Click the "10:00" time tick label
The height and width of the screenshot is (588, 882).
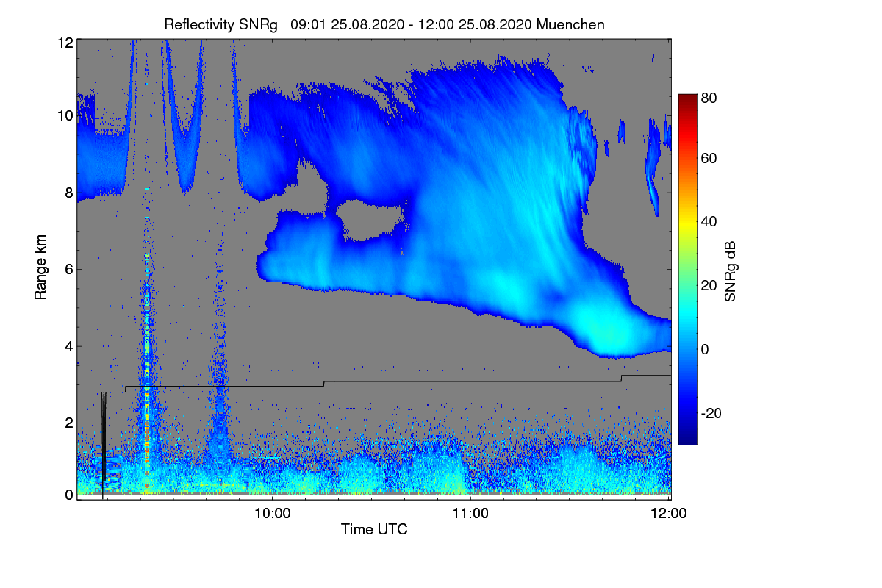click(272, 513)
